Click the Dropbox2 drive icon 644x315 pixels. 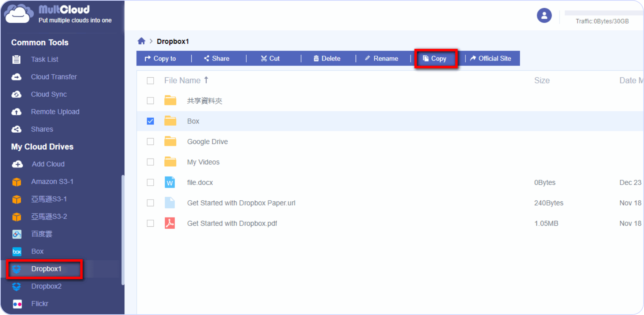(x=16, y=286)
